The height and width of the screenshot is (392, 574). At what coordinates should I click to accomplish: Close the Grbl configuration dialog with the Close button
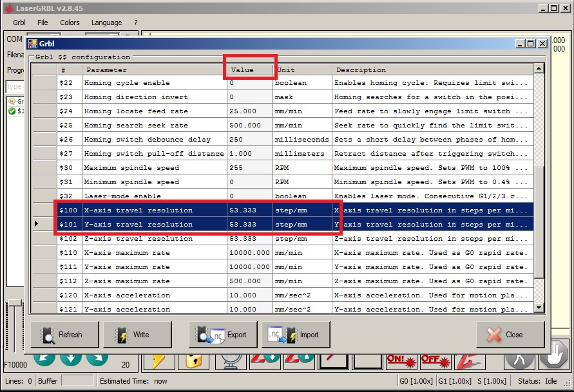click(x=510, y=334)
